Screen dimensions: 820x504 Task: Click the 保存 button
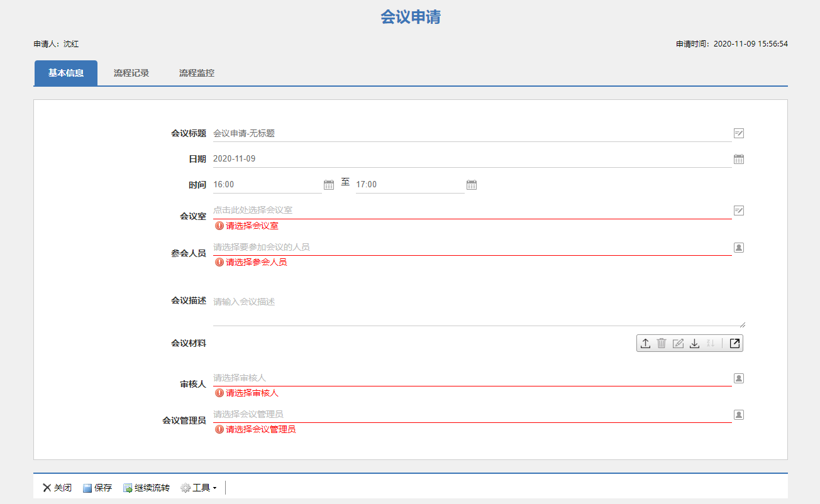[97, 488]
